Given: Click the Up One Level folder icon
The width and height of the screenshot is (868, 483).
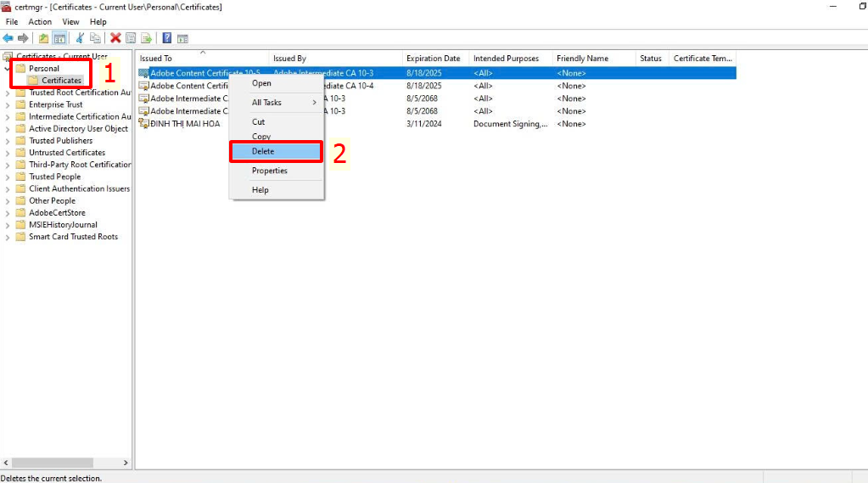Looking at the screenshot, I should (43, 38).
